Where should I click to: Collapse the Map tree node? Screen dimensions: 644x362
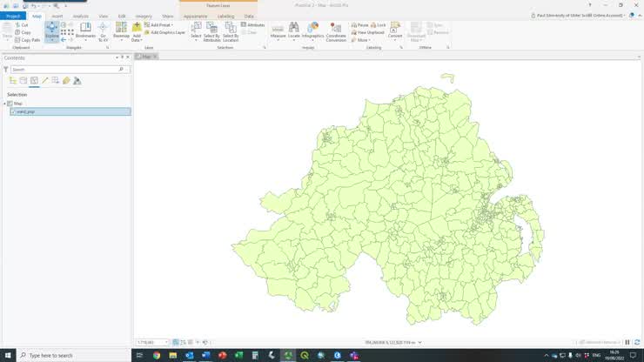[x=4, y=104]
